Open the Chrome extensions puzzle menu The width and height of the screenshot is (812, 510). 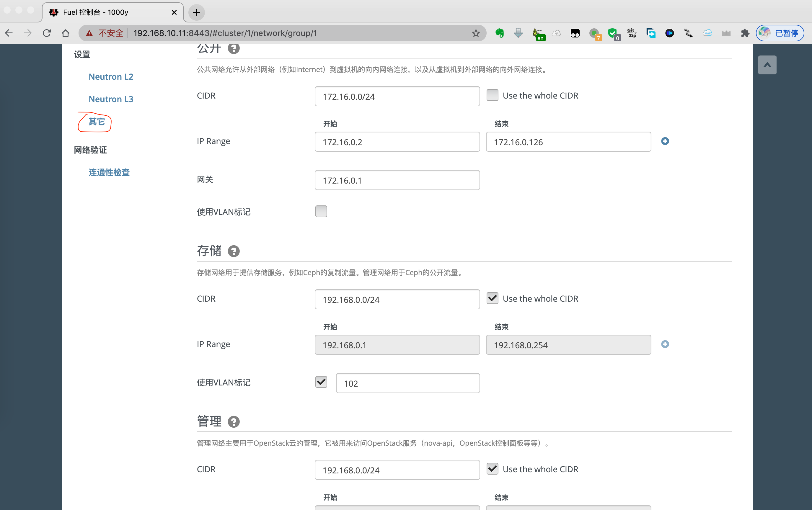coord(745,33)
